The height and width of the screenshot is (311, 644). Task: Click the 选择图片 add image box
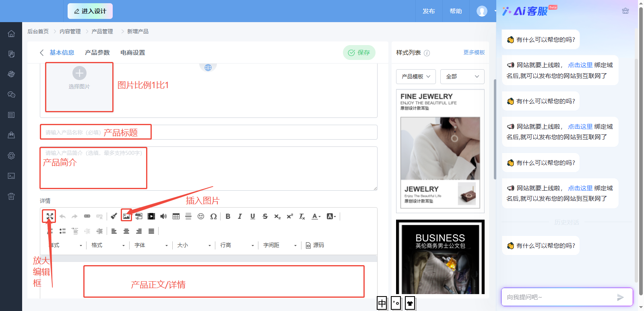pos(79,87)
